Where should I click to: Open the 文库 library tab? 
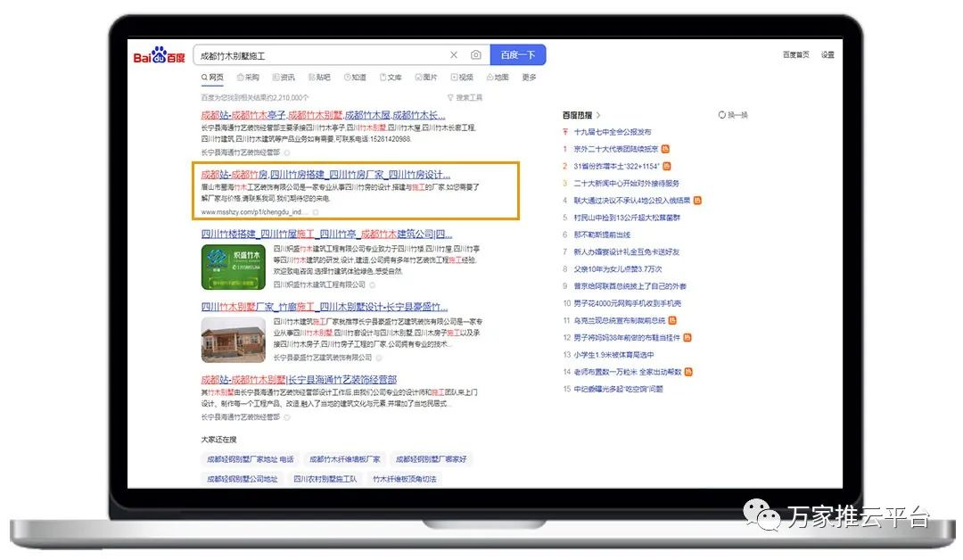tap(391, 78)
